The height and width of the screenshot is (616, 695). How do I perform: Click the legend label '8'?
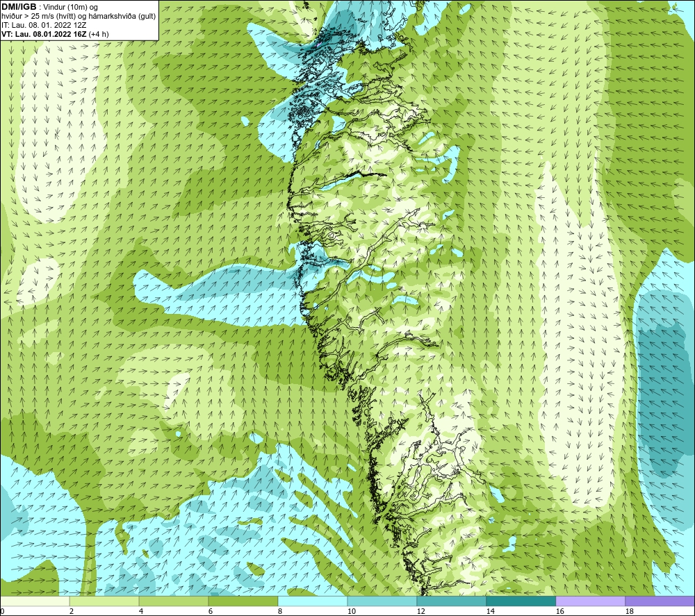280,612
